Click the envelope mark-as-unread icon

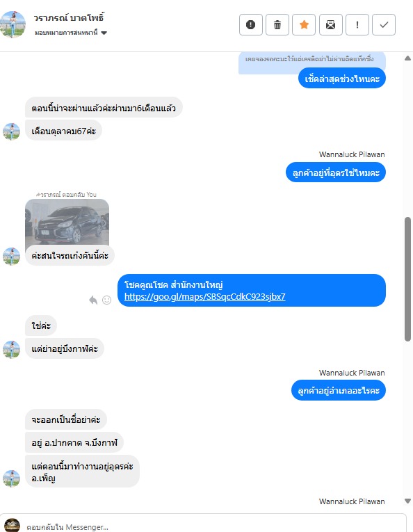[330, 25]
